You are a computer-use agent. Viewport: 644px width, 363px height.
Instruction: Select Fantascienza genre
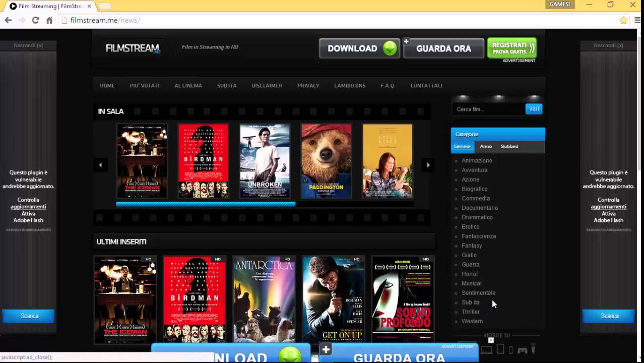point(479,236)
